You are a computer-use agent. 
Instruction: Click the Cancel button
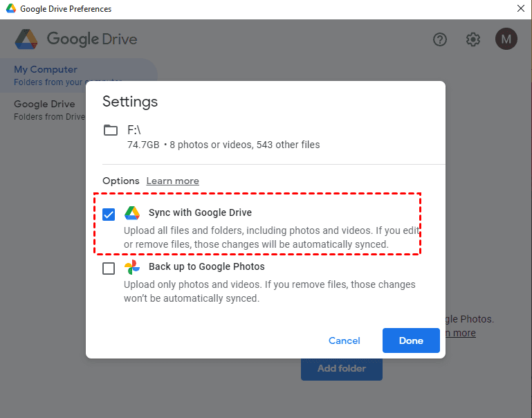(345, 340)
